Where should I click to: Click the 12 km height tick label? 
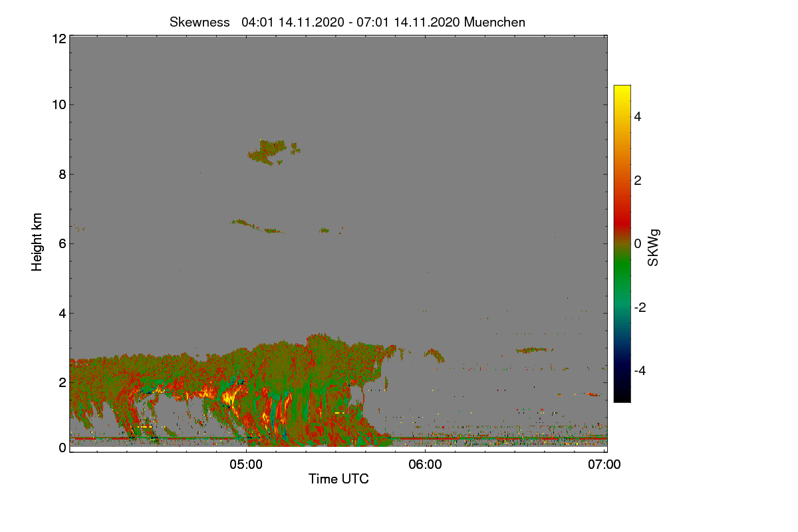click(x=59, y=39)
